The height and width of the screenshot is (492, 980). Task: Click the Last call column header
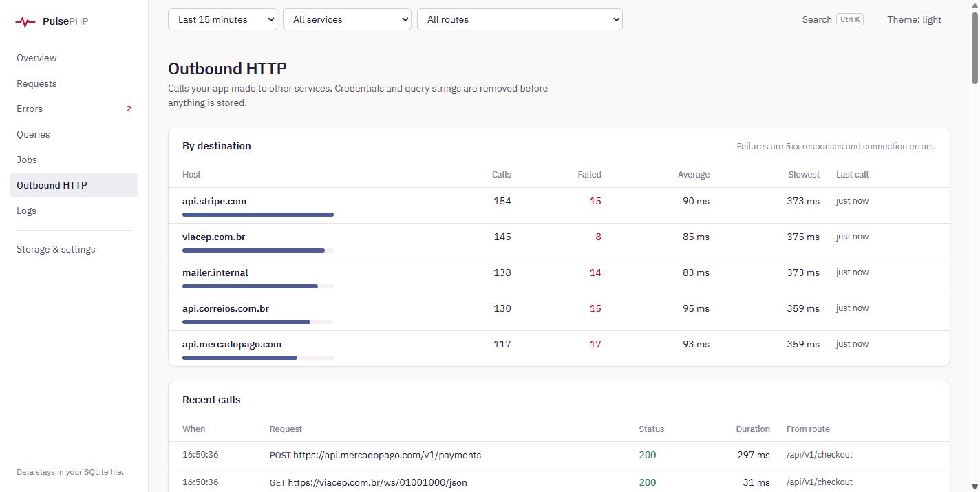point(852,174)
